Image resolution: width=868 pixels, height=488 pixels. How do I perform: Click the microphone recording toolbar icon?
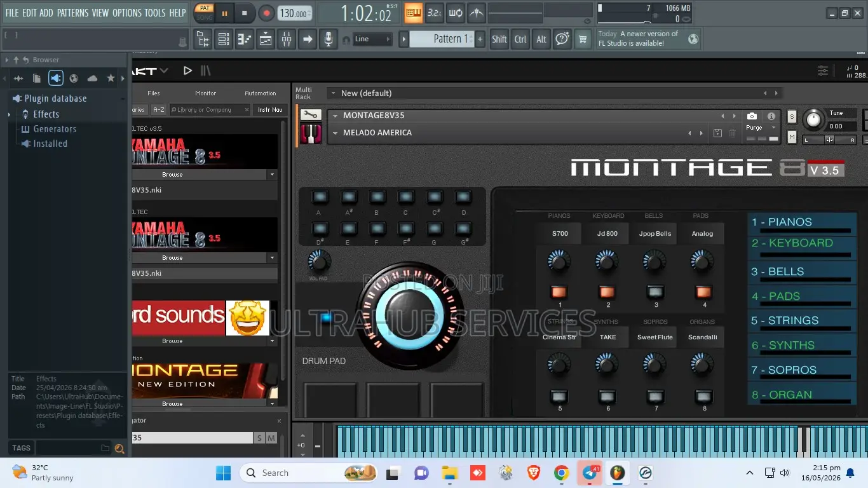(x=328, y=39)
